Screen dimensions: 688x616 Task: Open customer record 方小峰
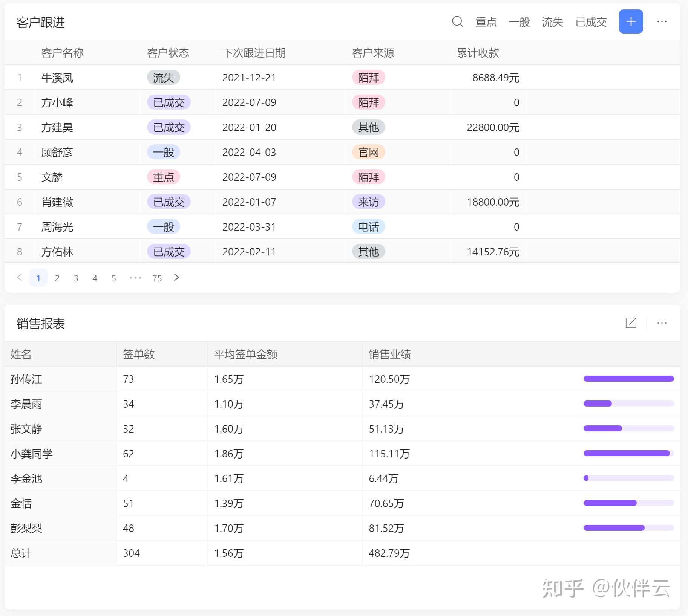[57, 102]
